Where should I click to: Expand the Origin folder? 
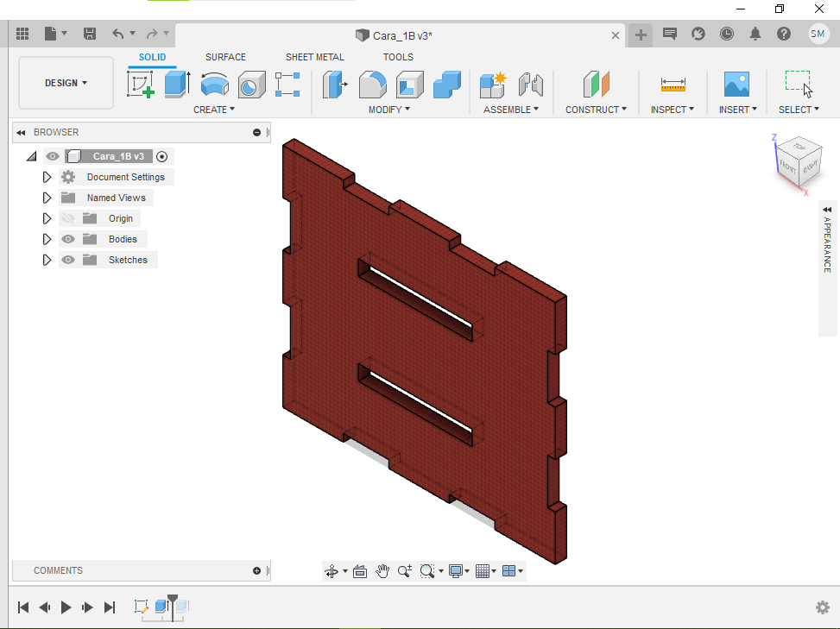click(x=47, y=218)
